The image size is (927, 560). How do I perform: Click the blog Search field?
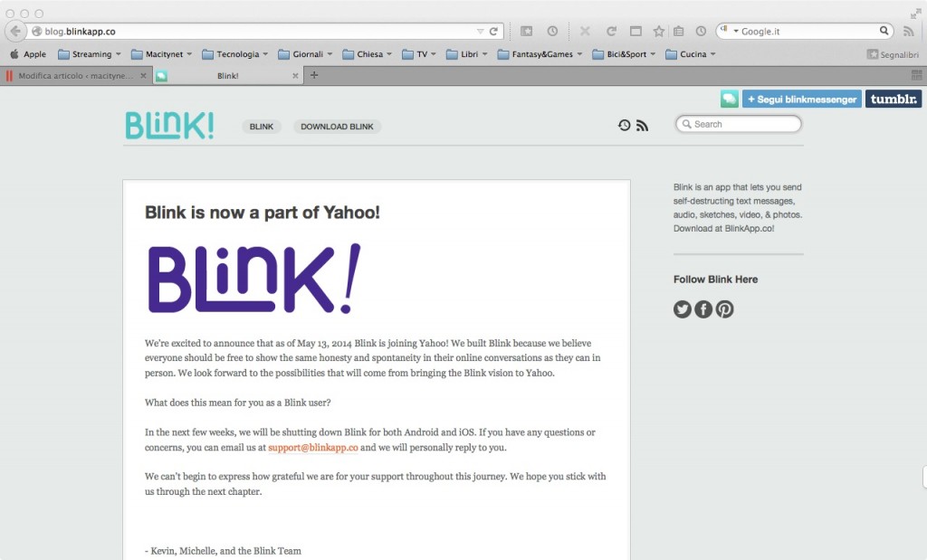pyautogui.click(x=739, y=124)
